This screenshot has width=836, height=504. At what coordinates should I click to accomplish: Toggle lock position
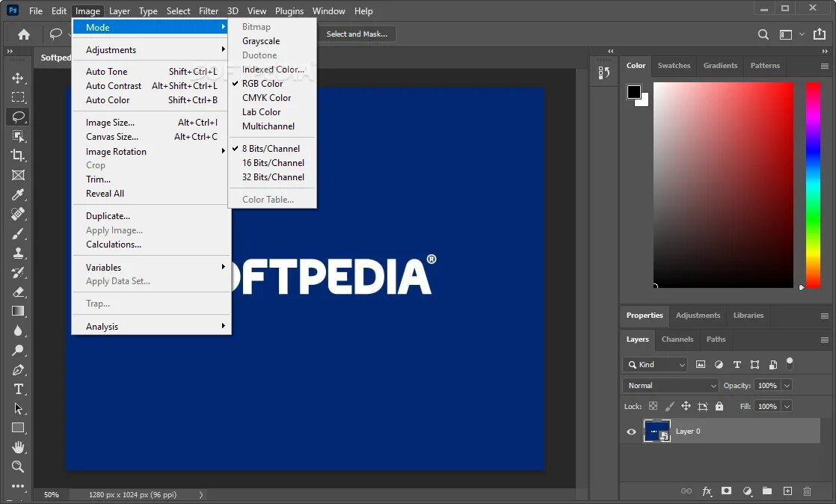pyautogui.click(x=686, y=406)
